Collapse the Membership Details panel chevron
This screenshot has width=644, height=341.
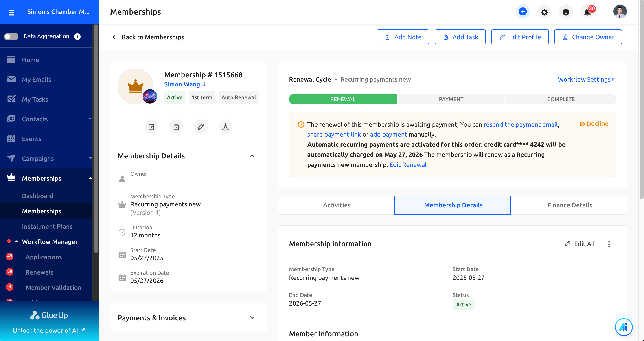[x=252, y=156]
